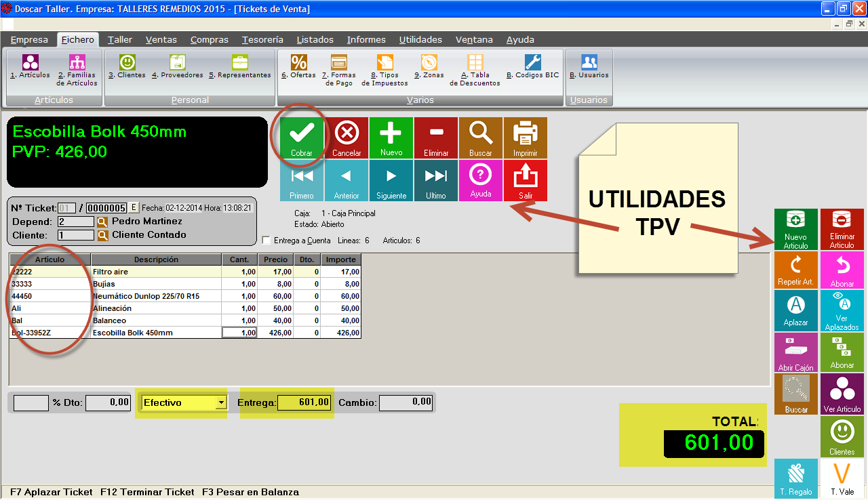Click the pink Abonar tile with the return arrow
Screen dimensions: 868x500
(842, 270)
